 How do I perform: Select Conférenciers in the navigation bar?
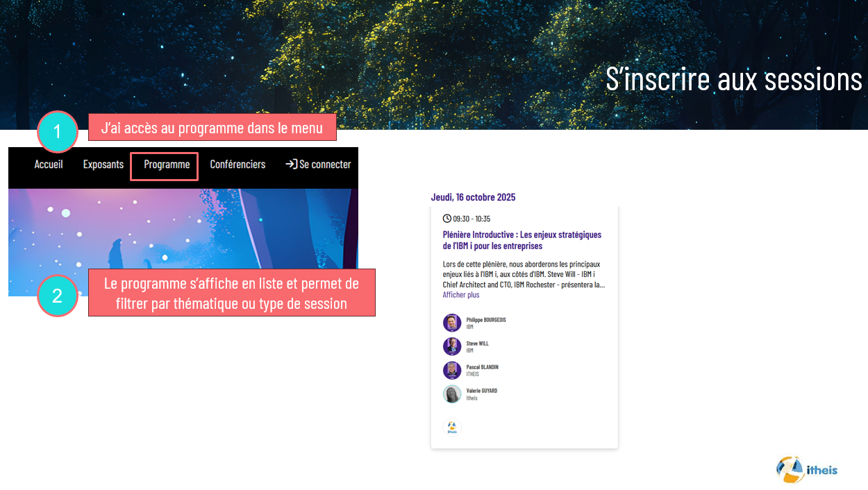237,164
